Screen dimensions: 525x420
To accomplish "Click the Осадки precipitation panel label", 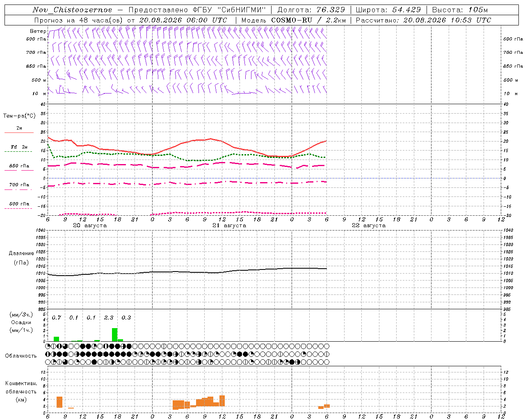I will [x=21, y=322].
